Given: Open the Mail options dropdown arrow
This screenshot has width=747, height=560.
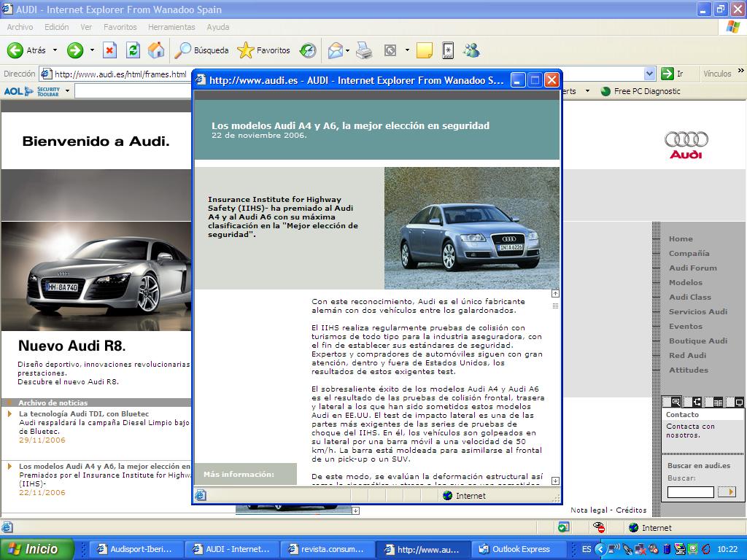Looking at the screenshot, I should (347, 50).
